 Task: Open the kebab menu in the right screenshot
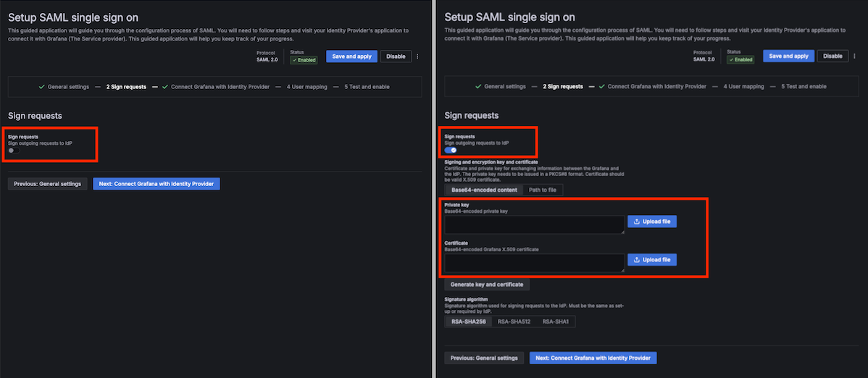tap(854, 56)
